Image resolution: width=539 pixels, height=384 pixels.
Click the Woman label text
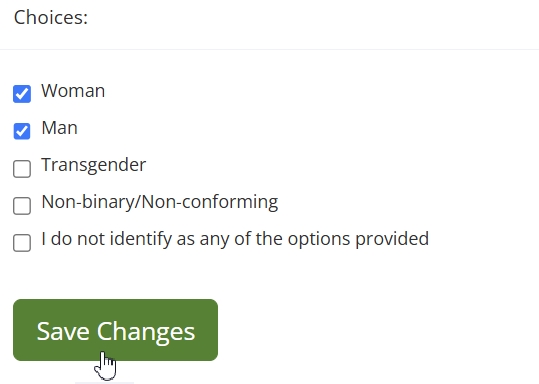pos(73,91)
